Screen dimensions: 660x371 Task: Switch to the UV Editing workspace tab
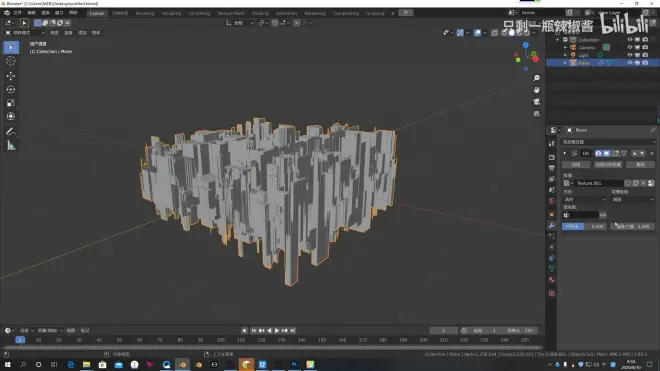pyautogui.click(x=199, y=13)
